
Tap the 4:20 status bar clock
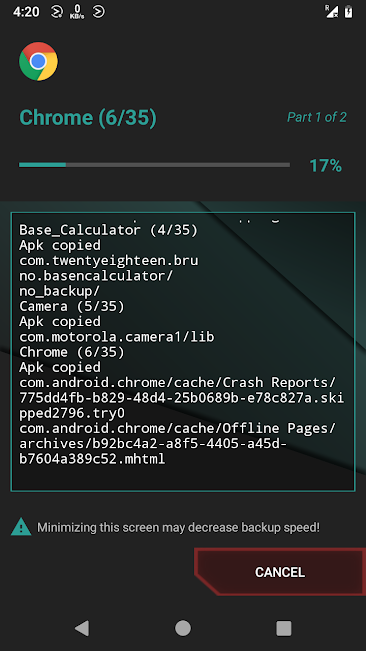click(x=26, y=12)
